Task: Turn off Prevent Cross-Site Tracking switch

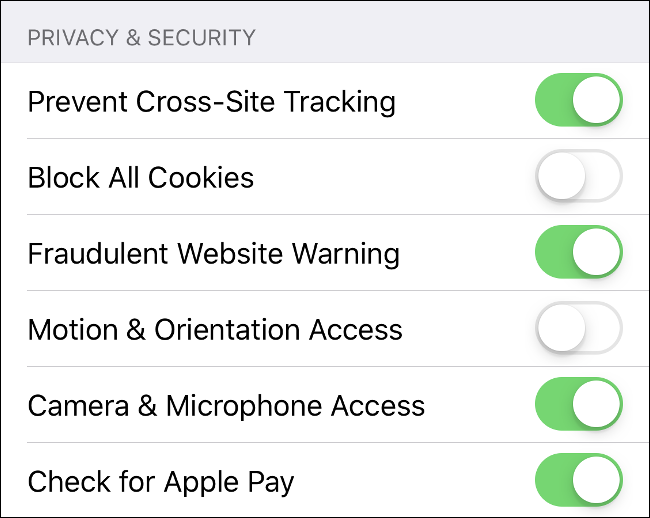Action: coord(579,101)
